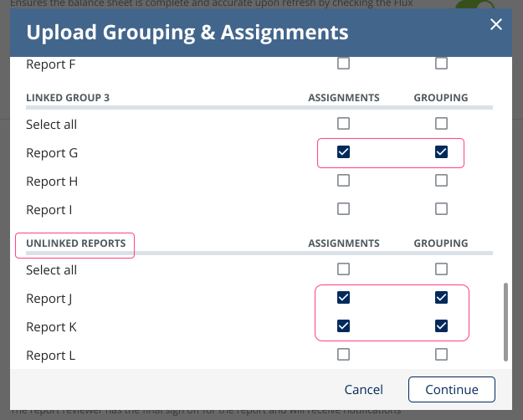Screen dimensions: 523x420
Task: Click the Cancel link
Action: 364,390
